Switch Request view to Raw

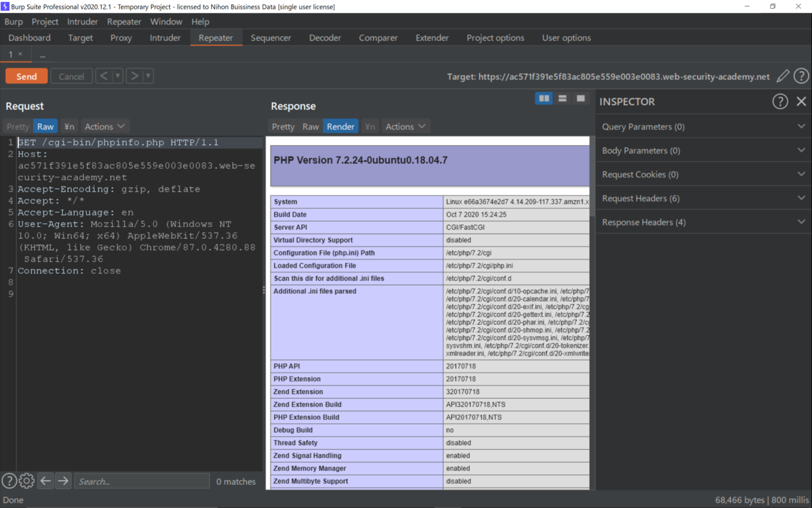click(45, 127)
